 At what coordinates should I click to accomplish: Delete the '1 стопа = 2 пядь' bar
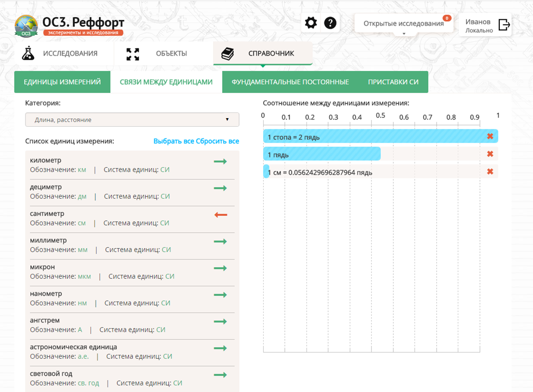click(490, 136)
